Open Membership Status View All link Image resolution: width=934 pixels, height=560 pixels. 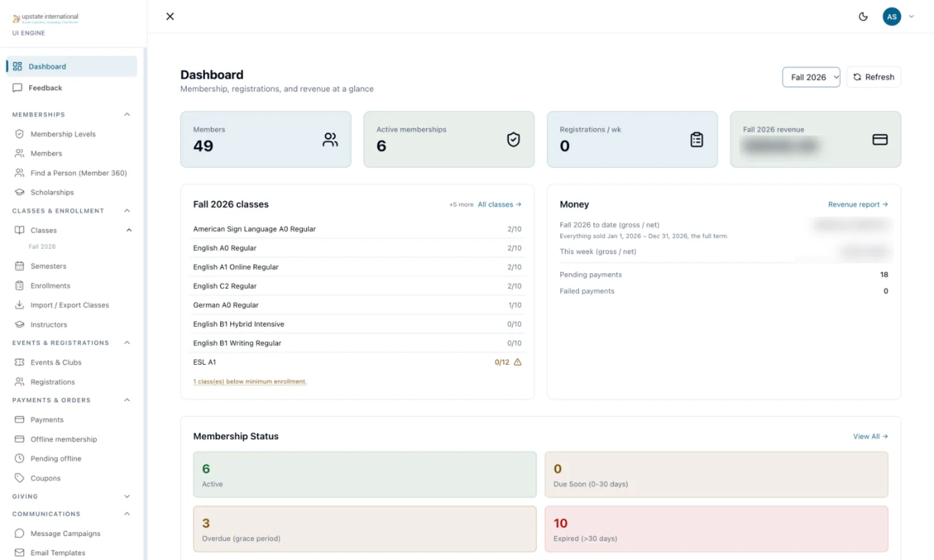point(870,436)
